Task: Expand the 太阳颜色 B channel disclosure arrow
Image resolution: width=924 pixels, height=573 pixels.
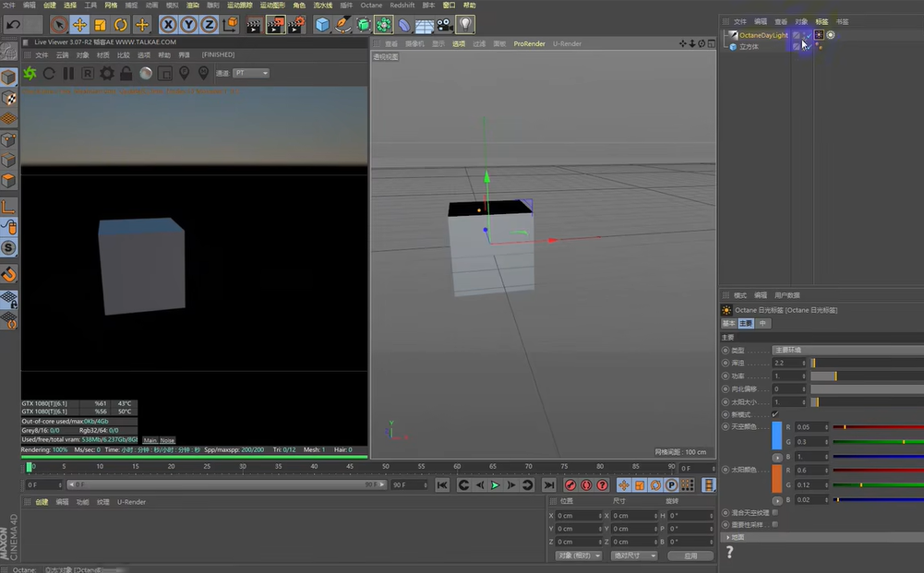Action: (776, 500)
